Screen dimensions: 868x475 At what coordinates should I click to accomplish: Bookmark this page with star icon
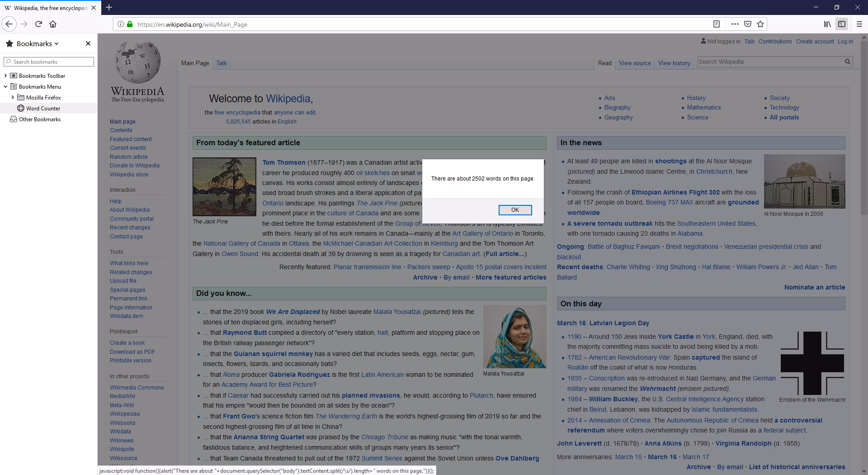click(x=760, y=24)
